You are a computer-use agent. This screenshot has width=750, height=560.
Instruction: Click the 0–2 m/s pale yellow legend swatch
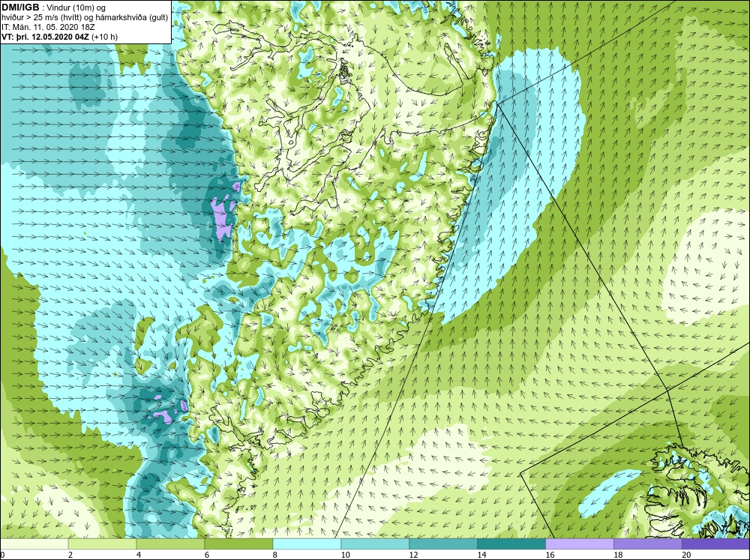(x=34, y=544)
